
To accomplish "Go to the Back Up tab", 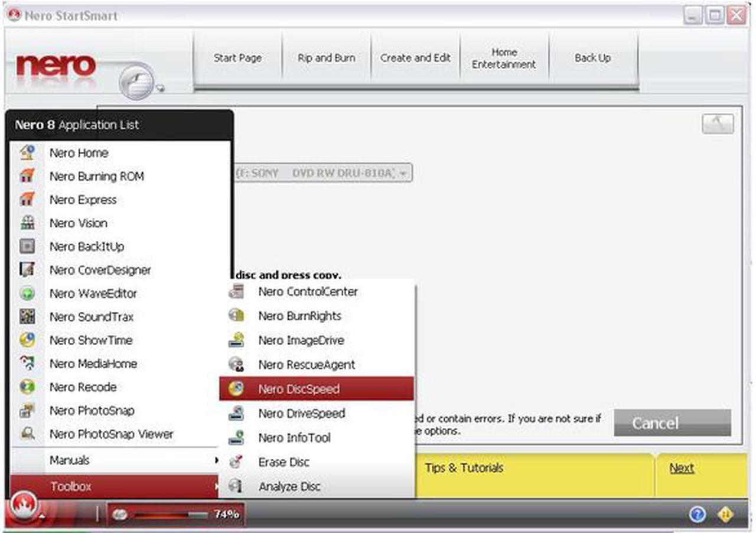I will point(593,58).
